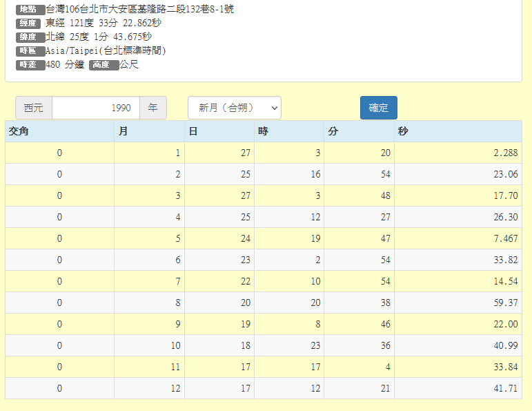Click the 時差 time offset badge
This screenshot has width=532, height=411.
coord(30,65)
